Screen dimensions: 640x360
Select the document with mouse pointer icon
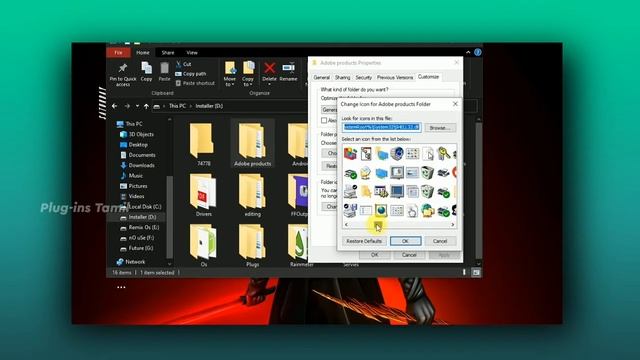(428, 153)
